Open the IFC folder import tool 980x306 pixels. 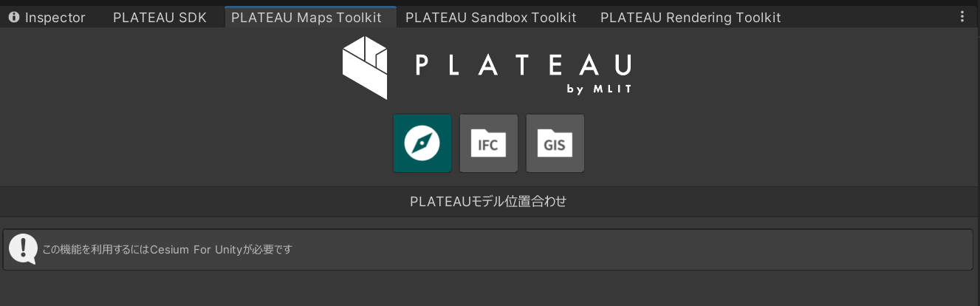(488, 143)
